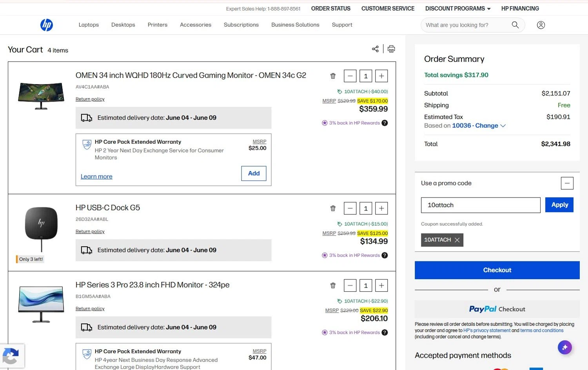Open the Printers menu
The image size is (588, 370).
[x=158, y=25]
